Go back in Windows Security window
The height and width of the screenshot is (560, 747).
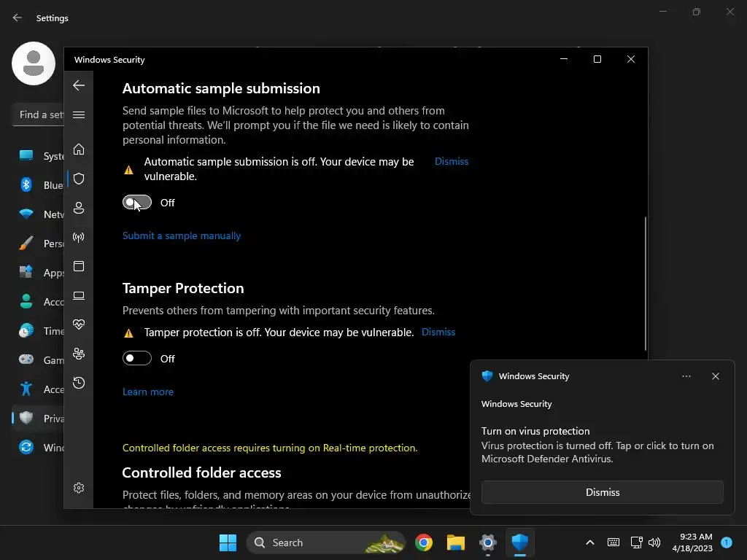tap(79, 85)
